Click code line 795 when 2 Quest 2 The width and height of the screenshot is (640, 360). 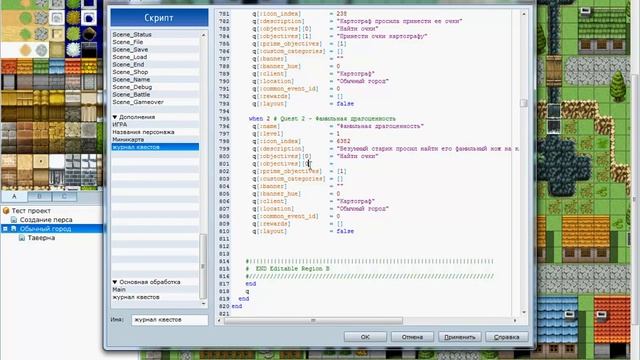pos(322,119)
